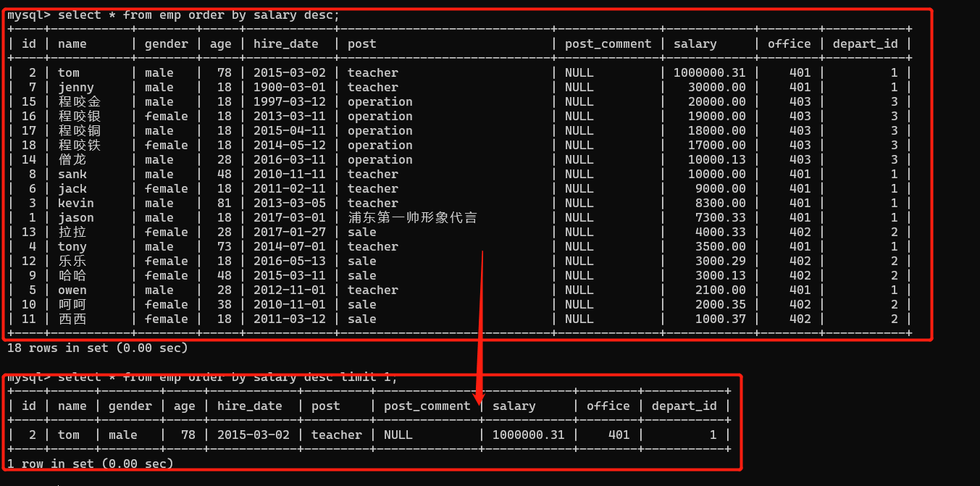Click hire date '1997-03-12'

[290, 101]
